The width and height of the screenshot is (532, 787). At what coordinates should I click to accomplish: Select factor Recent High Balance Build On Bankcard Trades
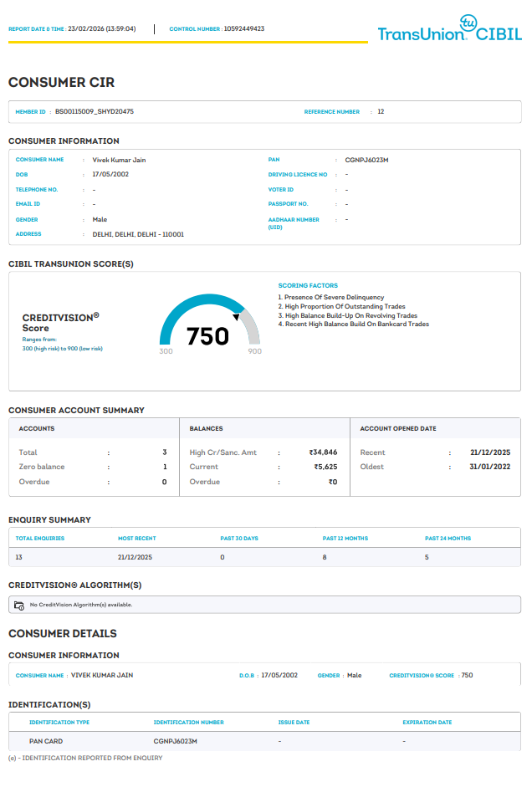[354, 325]
